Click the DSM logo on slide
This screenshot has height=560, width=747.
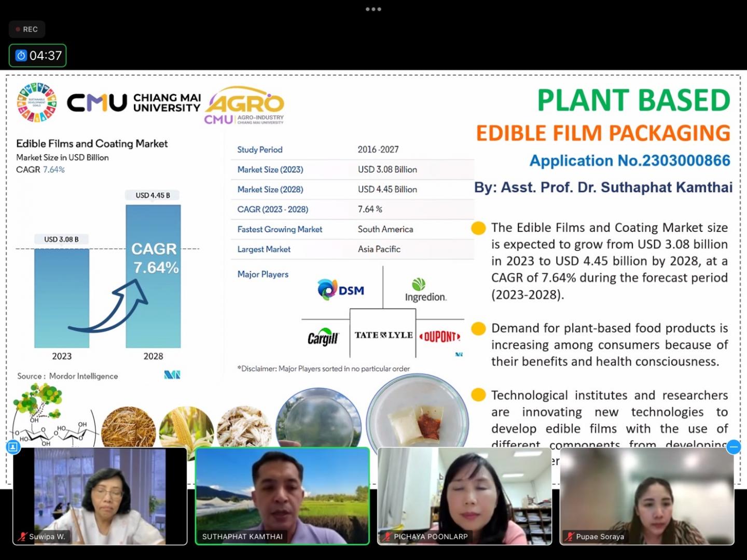pyautogui.click(x=341, y=290)
